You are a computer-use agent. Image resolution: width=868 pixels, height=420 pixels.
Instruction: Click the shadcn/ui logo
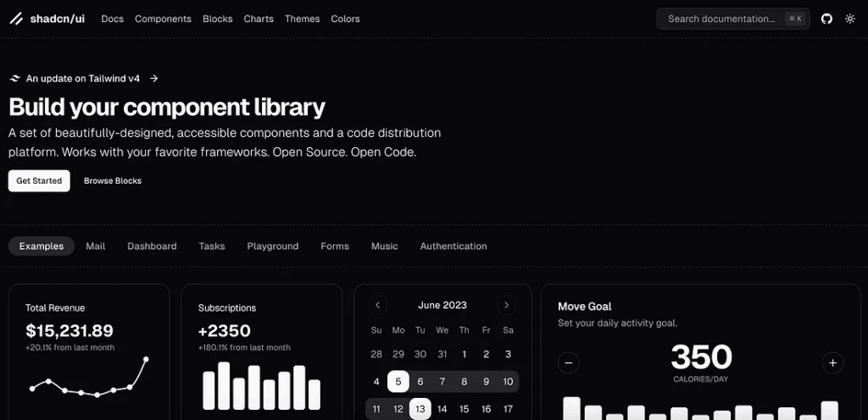(47, 19)
